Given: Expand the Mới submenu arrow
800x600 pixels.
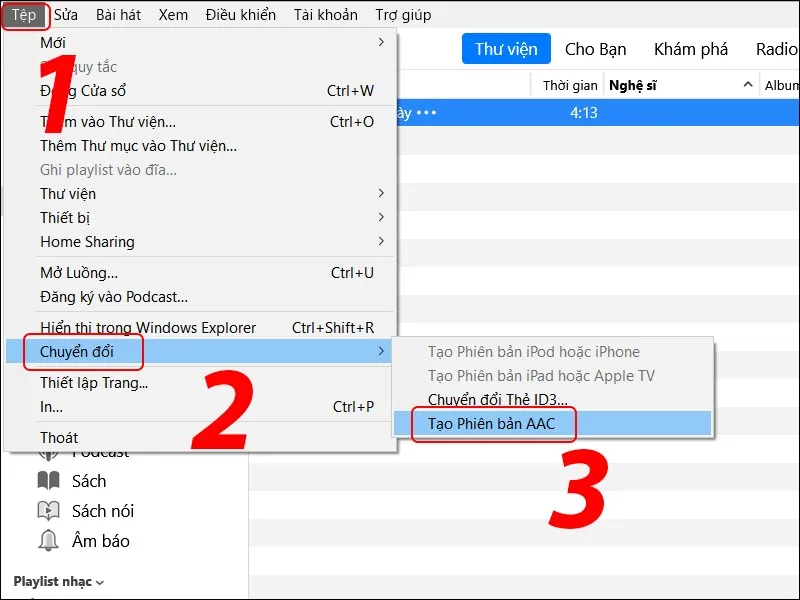Looking at the screenshot, I should (381, 42).
